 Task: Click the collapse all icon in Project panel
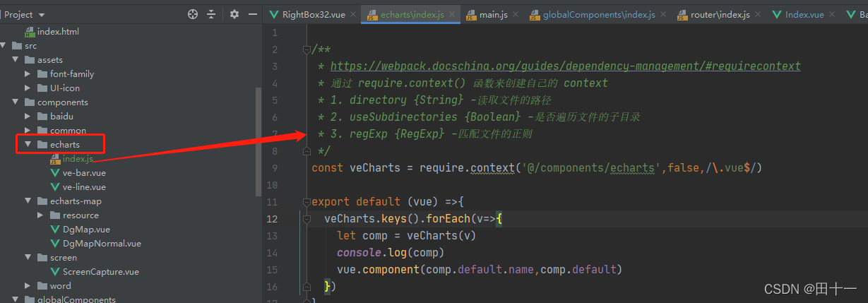click(x=211, y=14)
